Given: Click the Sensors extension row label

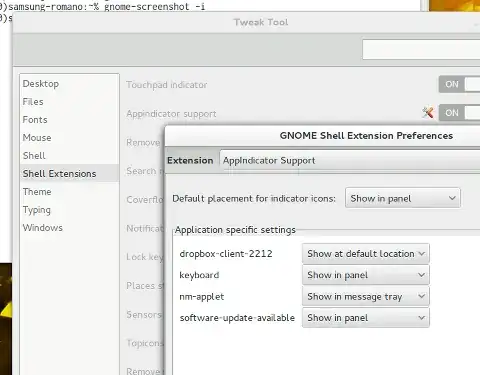Looking at the screenshot, I should 144,314.
